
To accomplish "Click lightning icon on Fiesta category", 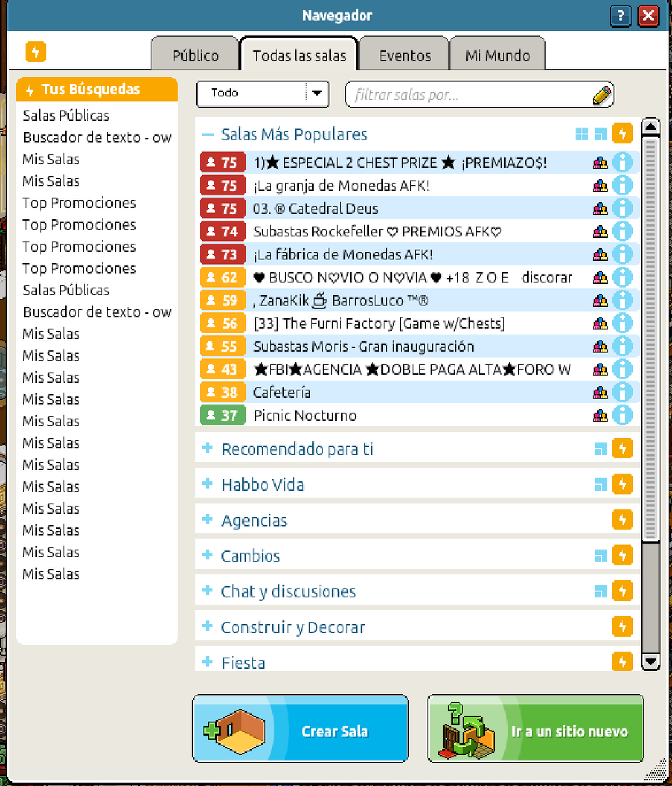I will (622, 662).
